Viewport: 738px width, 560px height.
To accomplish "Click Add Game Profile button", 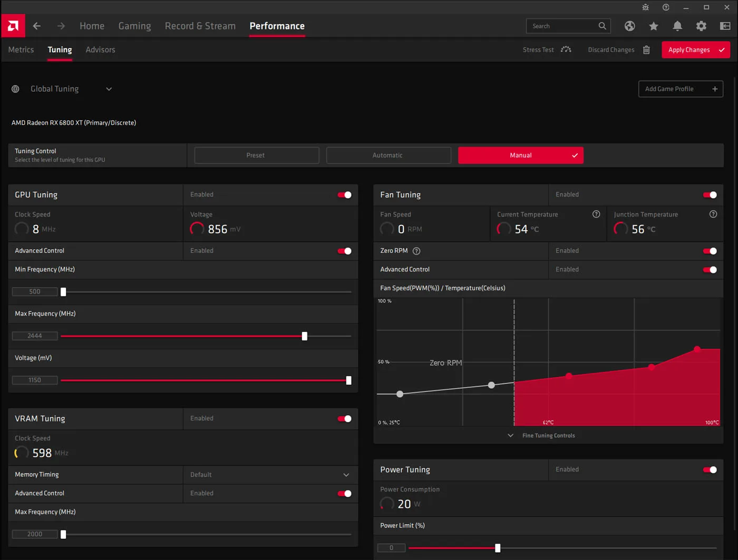I will pos(681,89).
